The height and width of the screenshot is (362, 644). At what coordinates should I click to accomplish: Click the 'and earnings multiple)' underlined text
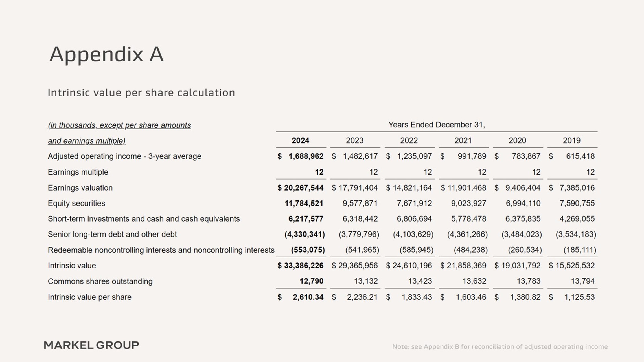pyautogui.click(x=87, y=141)
